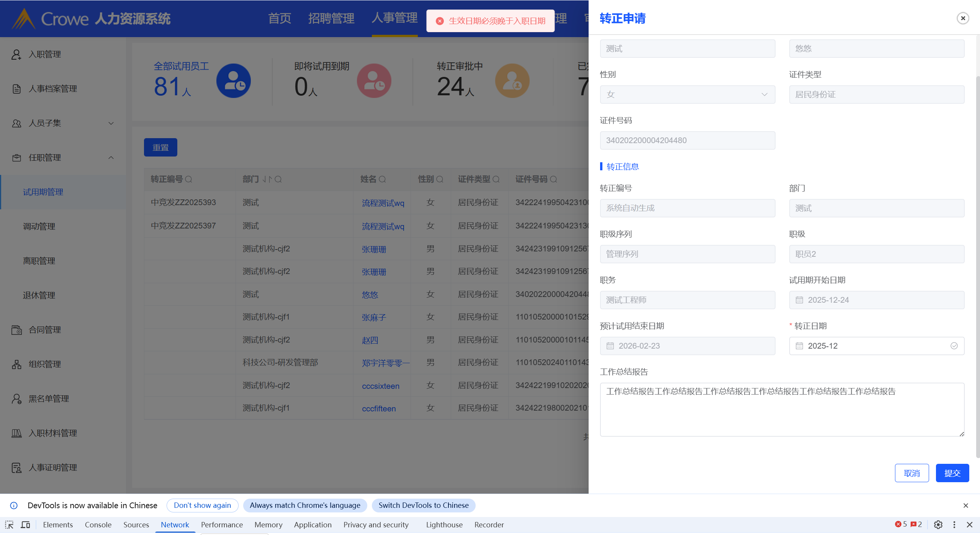Click into the 工作总结报告 text area
Viewport: 980px width, 535px height.
coord(781,409)
